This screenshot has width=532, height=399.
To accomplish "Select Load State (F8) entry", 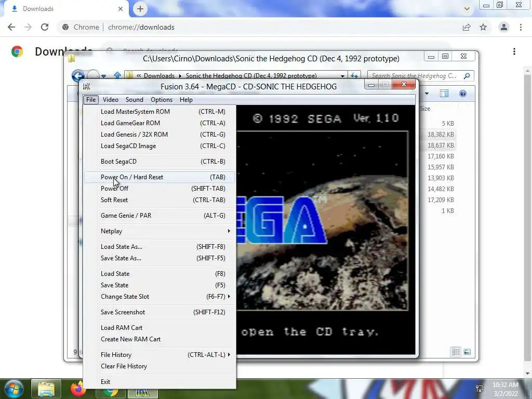I will click(x=159, y=274).
